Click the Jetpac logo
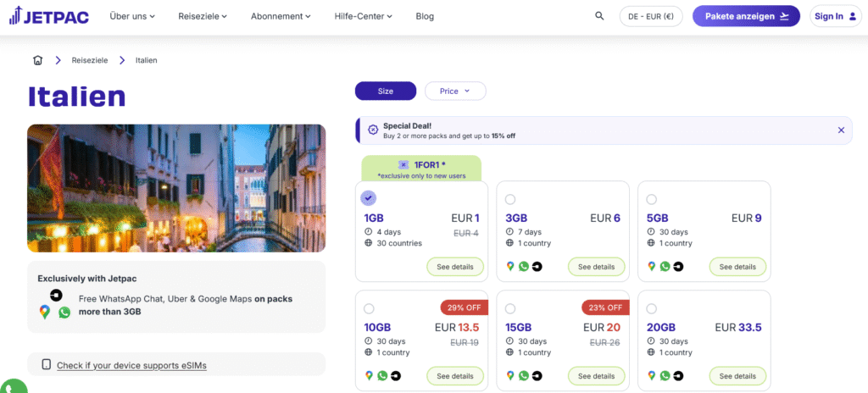 [x=48, y=16]
